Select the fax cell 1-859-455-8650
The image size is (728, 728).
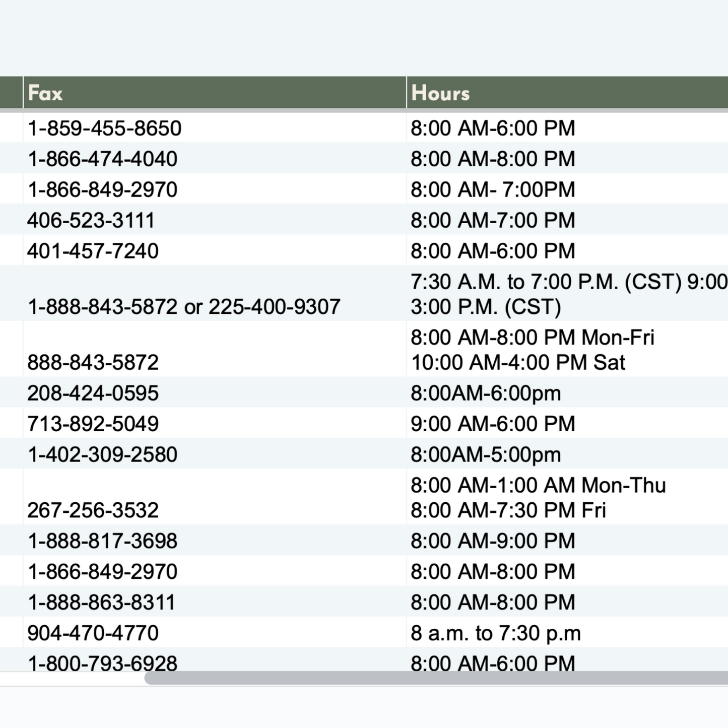pos(104,128)
